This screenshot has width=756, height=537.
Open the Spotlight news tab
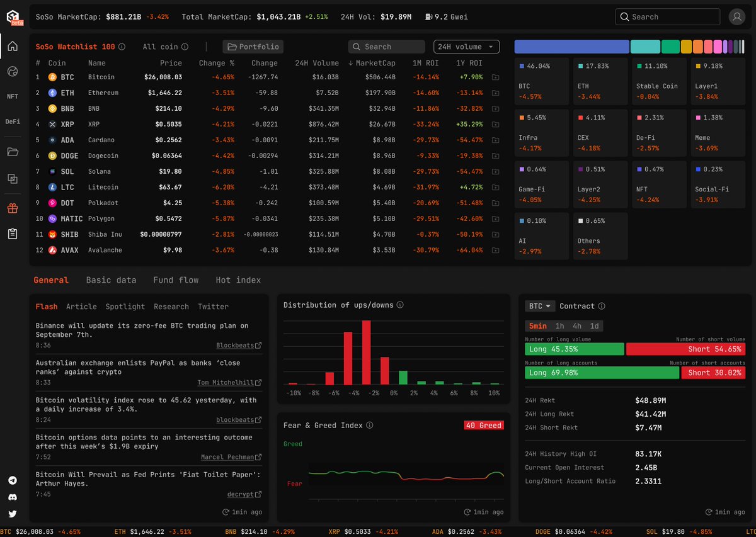coord(125,307)
